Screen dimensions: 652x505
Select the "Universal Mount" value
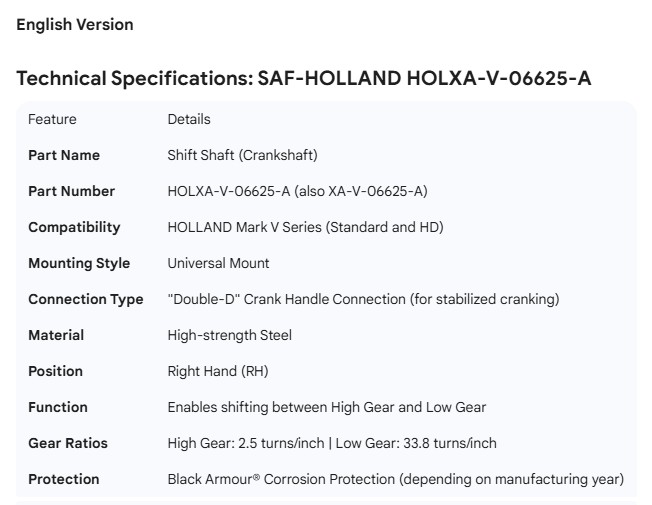click(x=218, y=263)
